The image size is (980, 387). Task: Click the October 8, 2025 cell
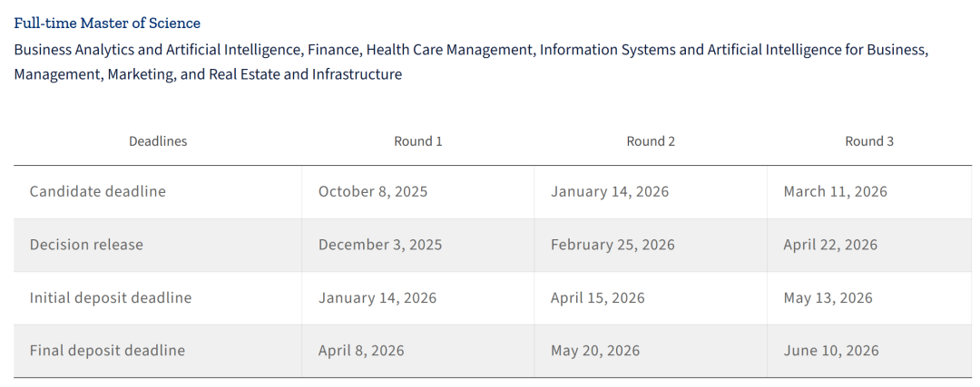coord(373,192)
